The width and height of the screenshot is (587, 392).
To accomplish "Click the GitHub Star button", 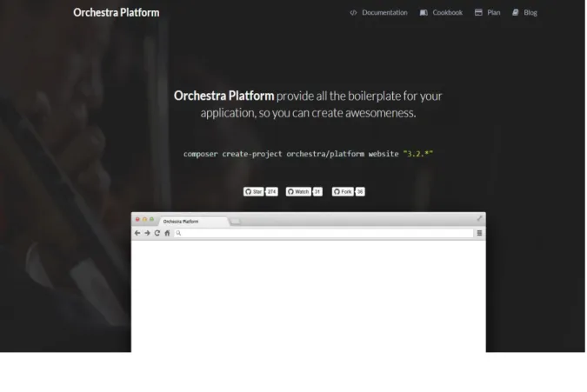I will 253,191.
